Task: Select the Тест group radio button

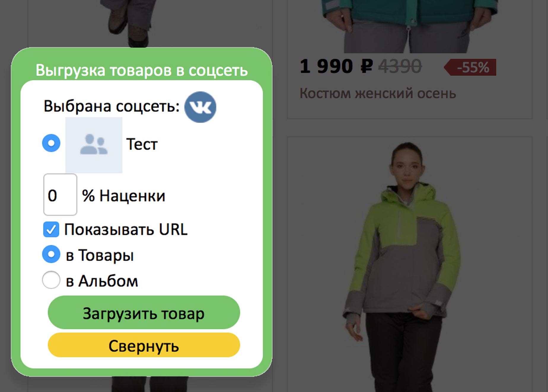Action: tap(51, 143)
